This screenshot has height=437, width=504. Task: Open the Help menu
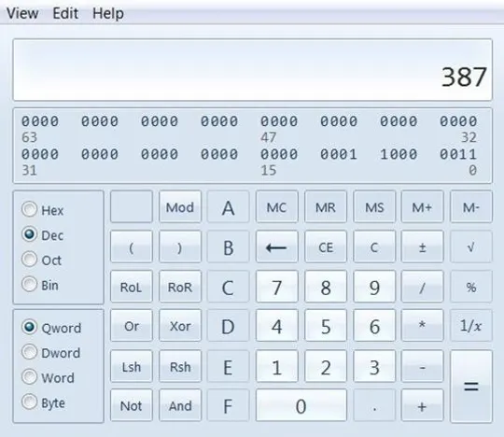click(108, 13)
